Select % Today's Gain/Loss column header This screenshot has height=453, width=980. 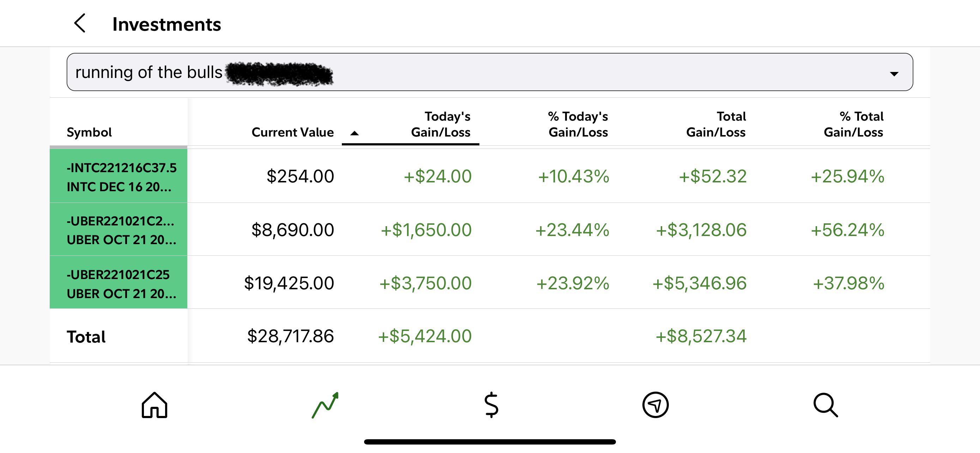[x=578, y=125]
